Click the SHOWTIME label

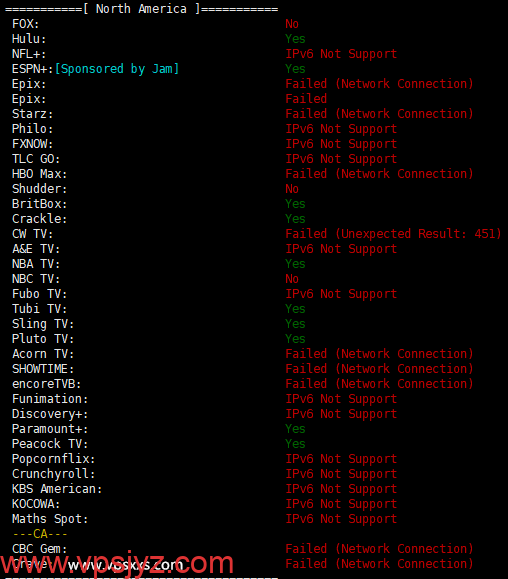point(43,369)
